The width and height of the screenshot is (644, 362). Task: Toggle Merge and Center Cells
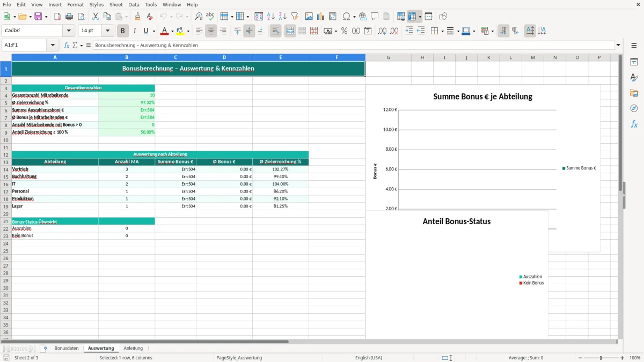click(x=290, y=31)
